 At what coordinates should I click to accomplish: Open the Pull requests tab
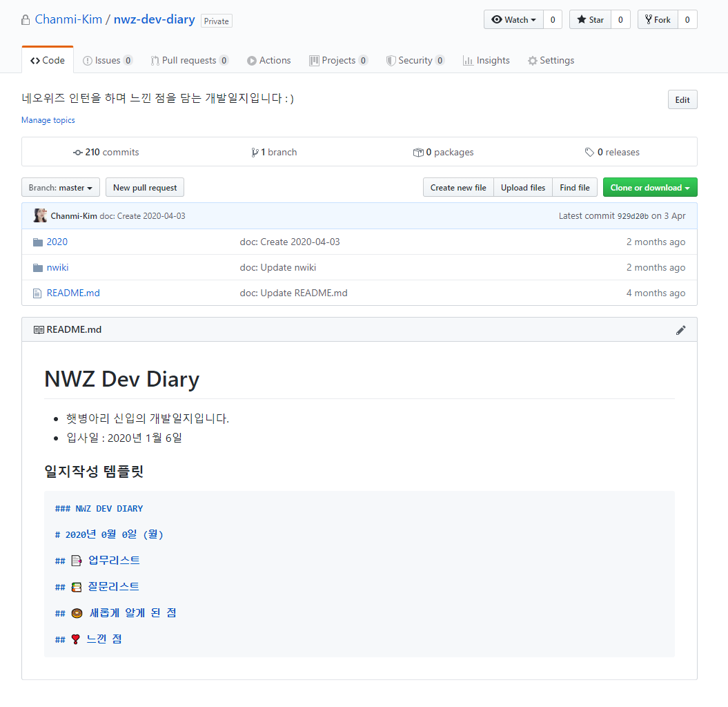pos(190,60)
